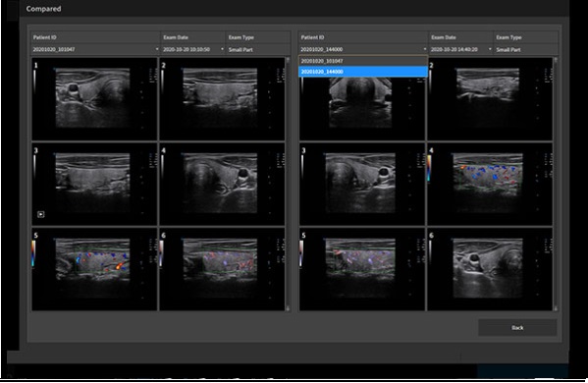
Task: Click the left Patient ID column header
Action: pos(95,37)
